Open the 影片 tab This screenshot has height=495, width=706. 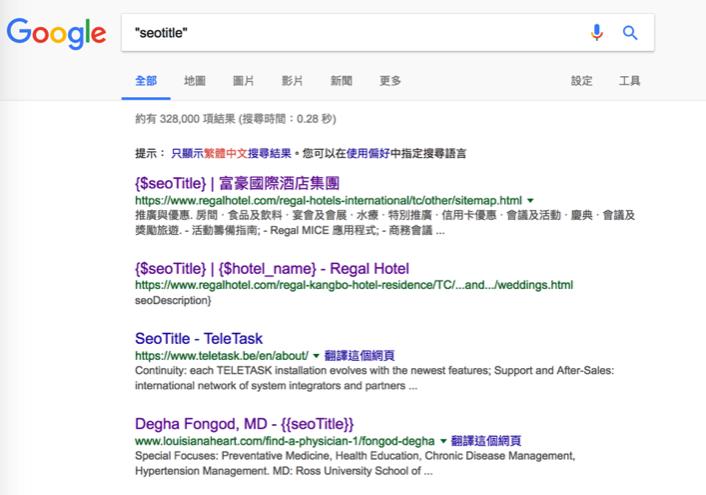292,81
